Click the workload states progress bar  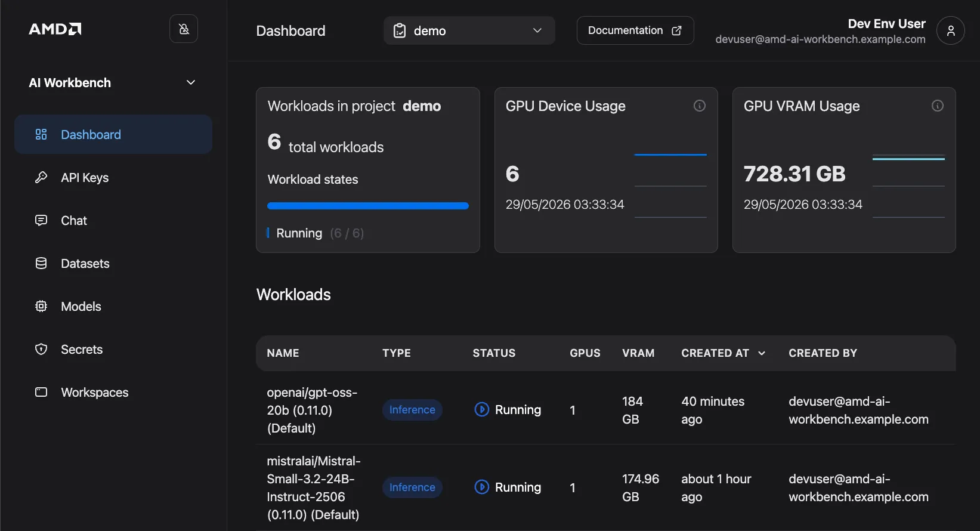pyautogui.click(x=368, y=206)
